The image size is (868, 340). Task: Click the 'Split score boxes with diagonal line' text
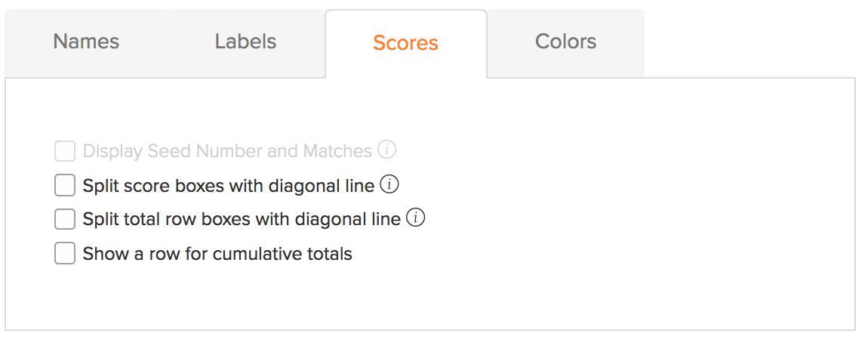pyautogui.click(x=229, y=186)
